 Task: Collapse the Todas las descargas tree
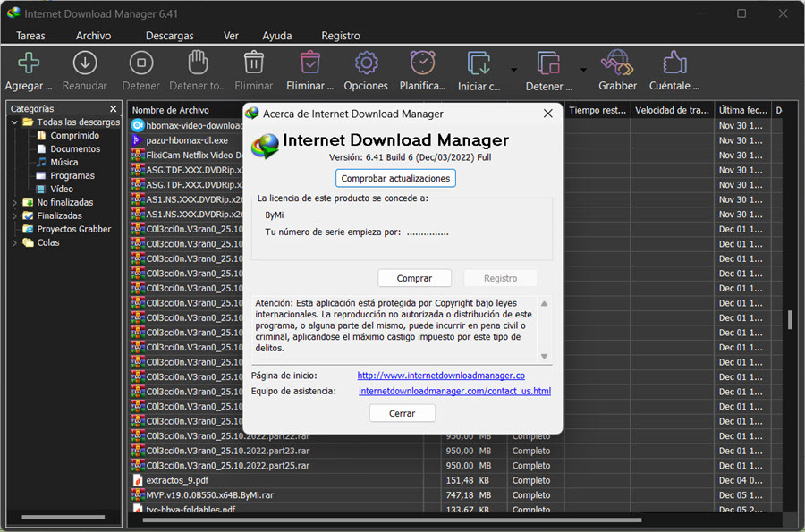point(14,122)
